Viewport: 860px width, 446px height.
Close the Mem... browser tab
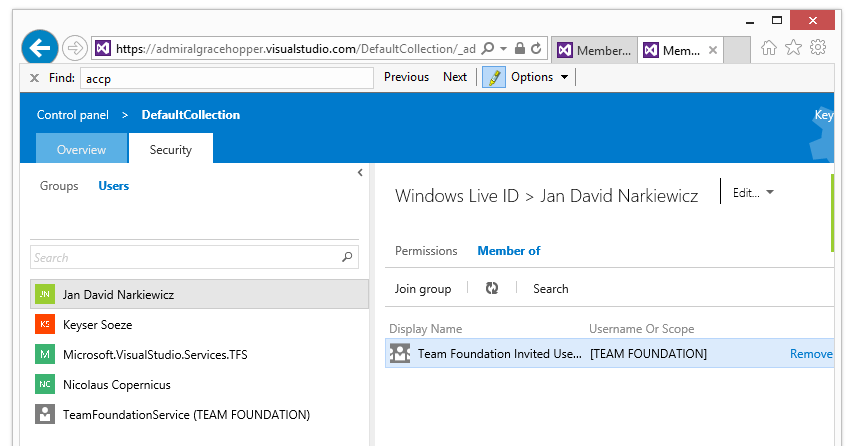[x=712, y=50]
